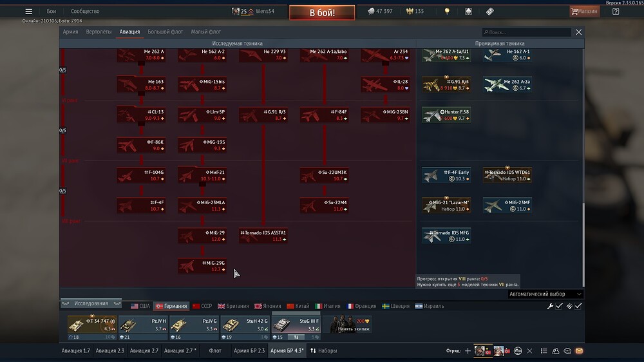The width and height of the screenshot is (644, 362).
Task: Click the StuG III F swap arrows
Action: point(296,337)
